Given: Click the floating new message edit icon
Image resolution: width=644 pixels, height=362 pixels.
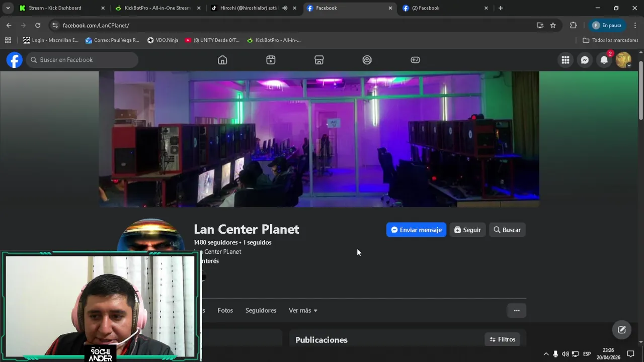Looking at the screenshot, I should pos(622,330).
